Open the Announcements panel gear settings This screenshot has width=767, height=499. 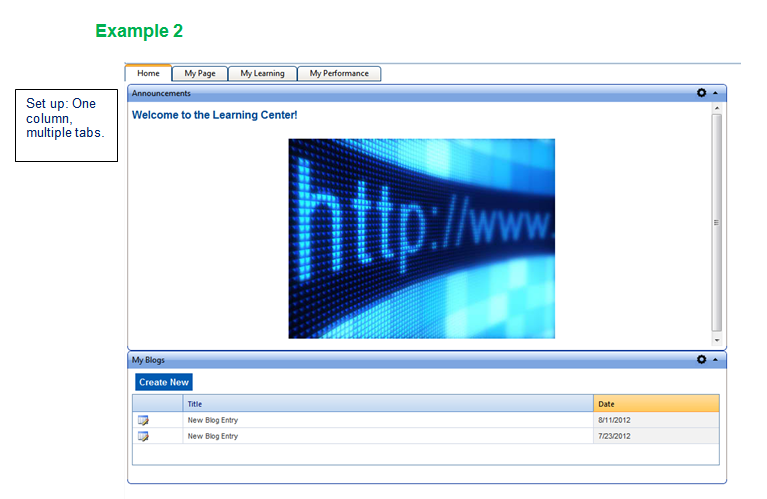point(701,93)
